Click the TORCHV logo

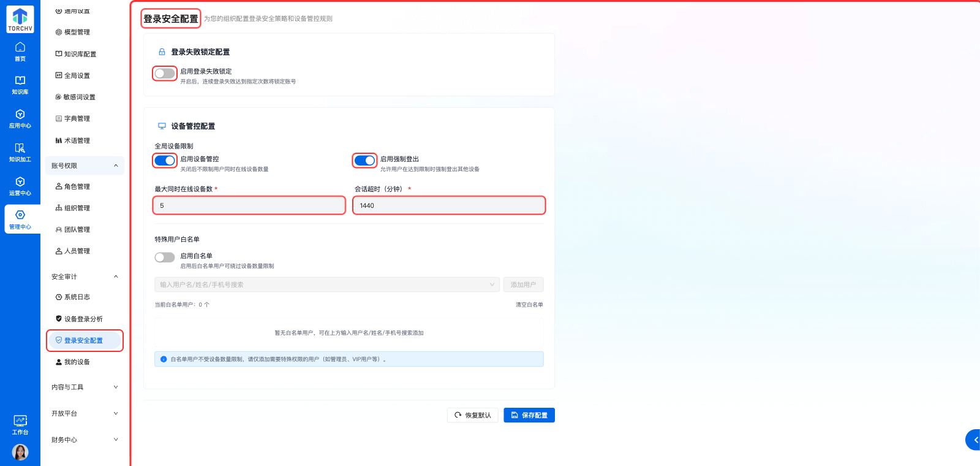(20, 20)
